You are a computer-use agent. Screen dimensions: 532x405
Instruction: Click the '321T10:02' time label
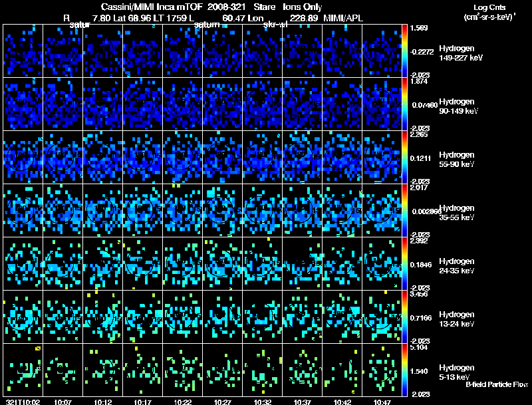tap(23, 402)
